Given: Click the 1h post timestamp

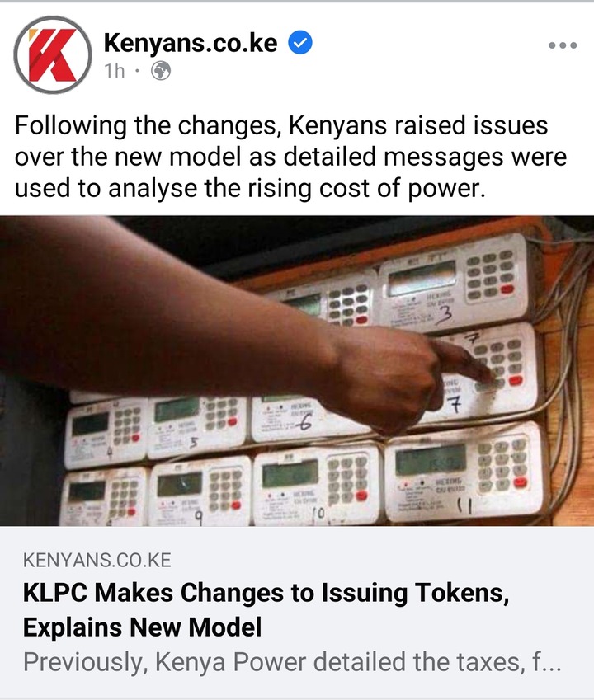Looking at the screenshot, I should tap(115, 71).
